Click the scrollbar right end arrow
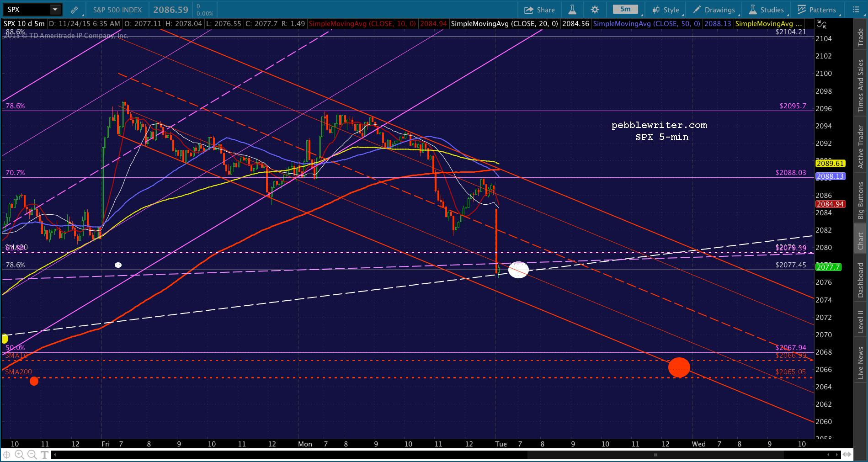The image size is (868, 462). click(x=837, y=455)
